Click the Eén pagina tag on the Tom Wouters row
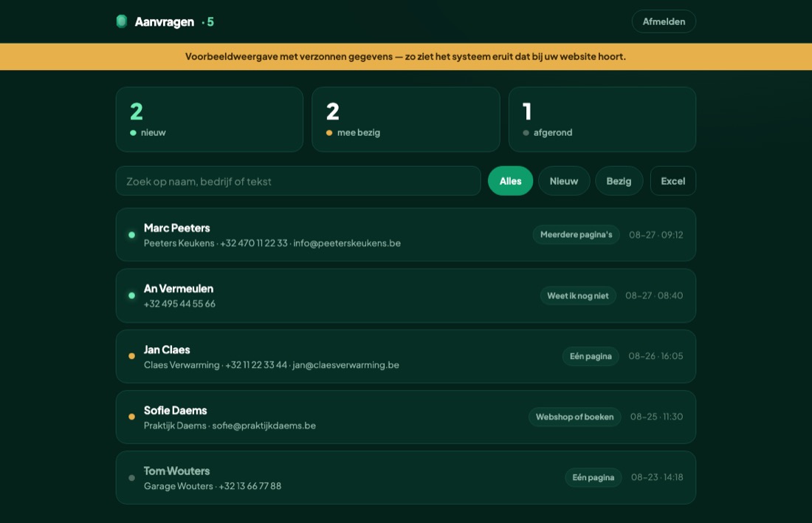Viewport: 812px width, 523px height. pos(593,477)
